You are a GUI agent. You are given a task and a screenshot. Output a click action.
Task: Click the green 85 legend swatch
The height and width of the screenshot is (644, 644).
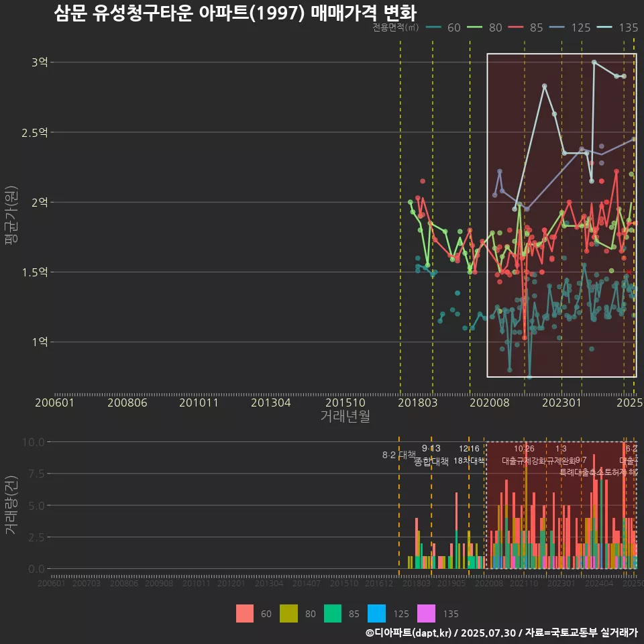(333, 614)
